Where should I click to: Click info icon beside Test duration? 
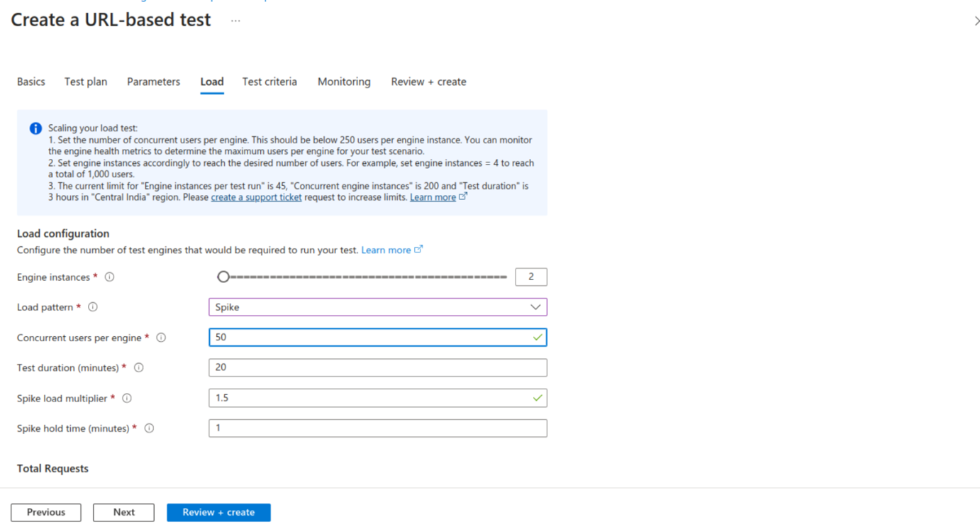139,367
